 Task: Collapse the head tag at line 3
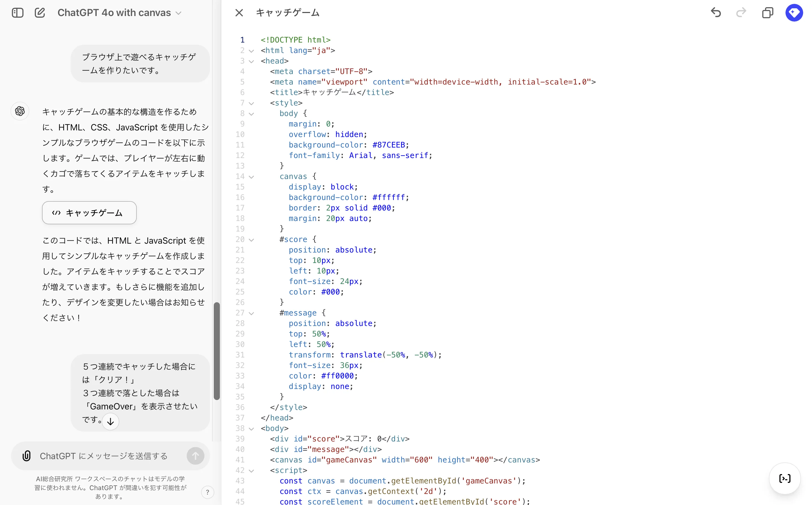252,61
